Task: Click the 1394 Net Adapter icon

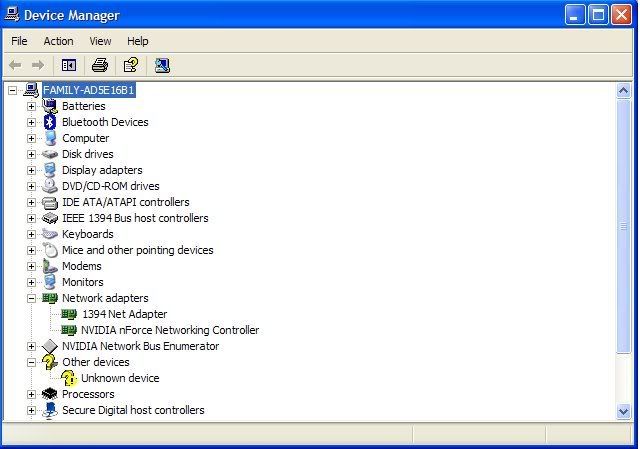Action: [69, 314]
